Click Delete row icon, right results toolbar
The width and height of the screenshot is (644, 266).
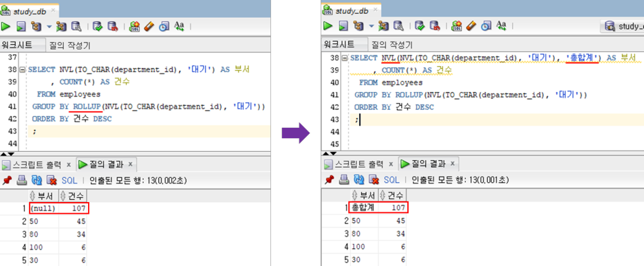point(374,180)
